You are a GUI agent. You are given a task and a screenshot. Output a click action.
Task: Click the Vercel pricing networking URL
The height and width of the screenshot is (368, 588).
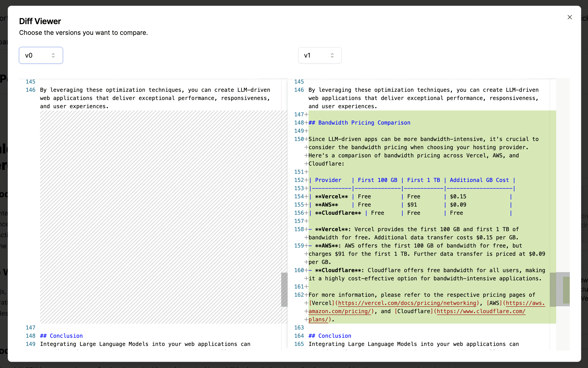(407, 303)
